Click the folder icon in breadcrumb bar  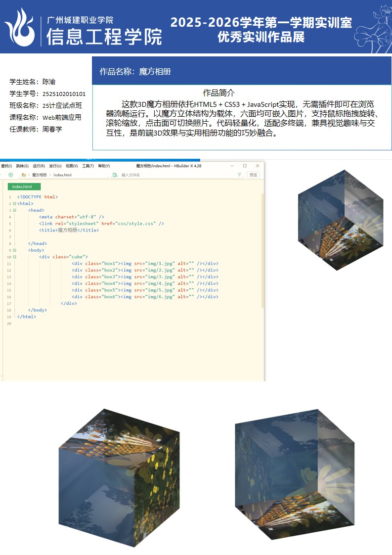click(x=24, y=175)
